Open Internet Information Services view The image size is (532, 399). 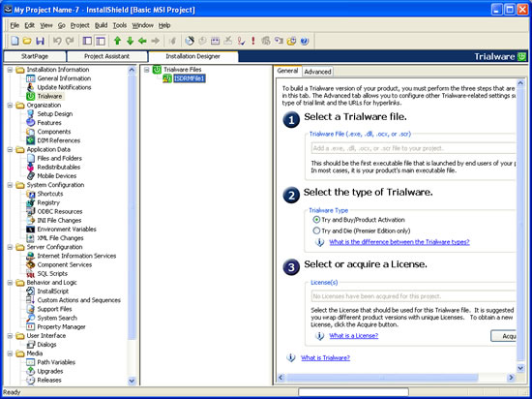(x=76, y=256)
